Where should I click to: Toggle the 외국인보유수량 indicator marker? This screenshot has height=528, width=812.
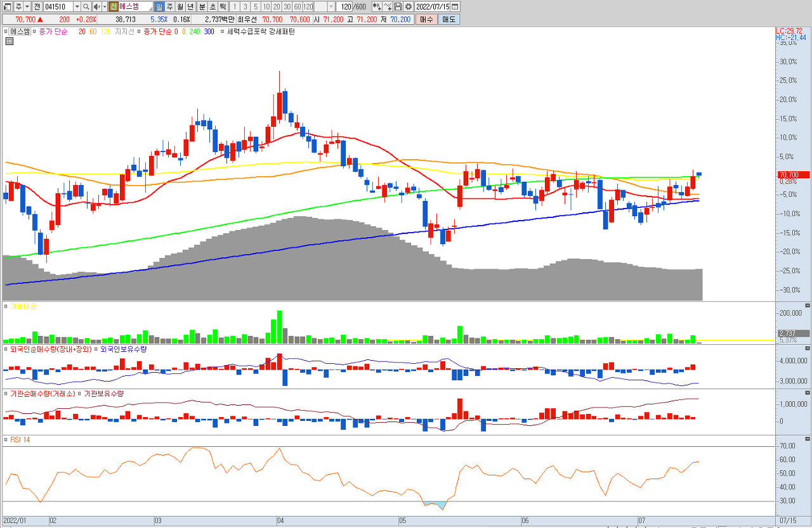pos(96,349)
